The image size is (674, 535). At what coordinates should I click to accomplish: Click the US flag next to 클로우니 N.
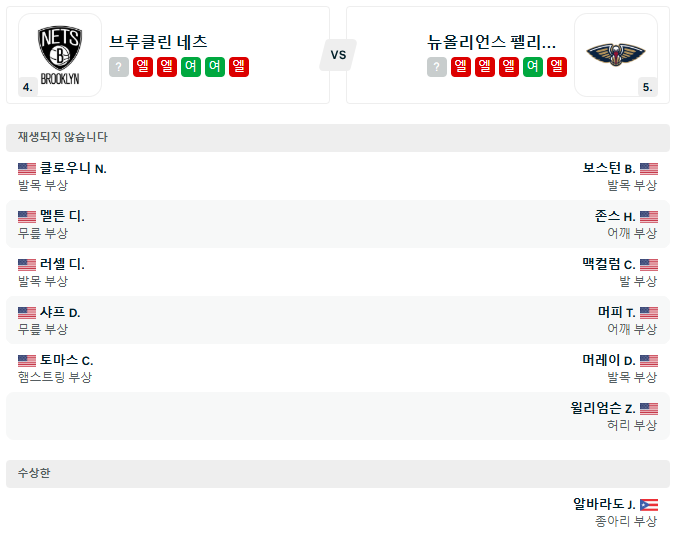pyautogui.click(x=27, y=169)
